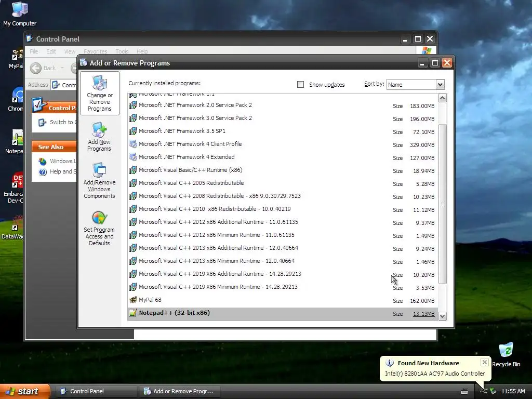Image resolution: width=532 pixels, height=399 pixels.
Task: Open the Tools menu in Control Panel
Action: pyautogui.click(x=122, y=51)
